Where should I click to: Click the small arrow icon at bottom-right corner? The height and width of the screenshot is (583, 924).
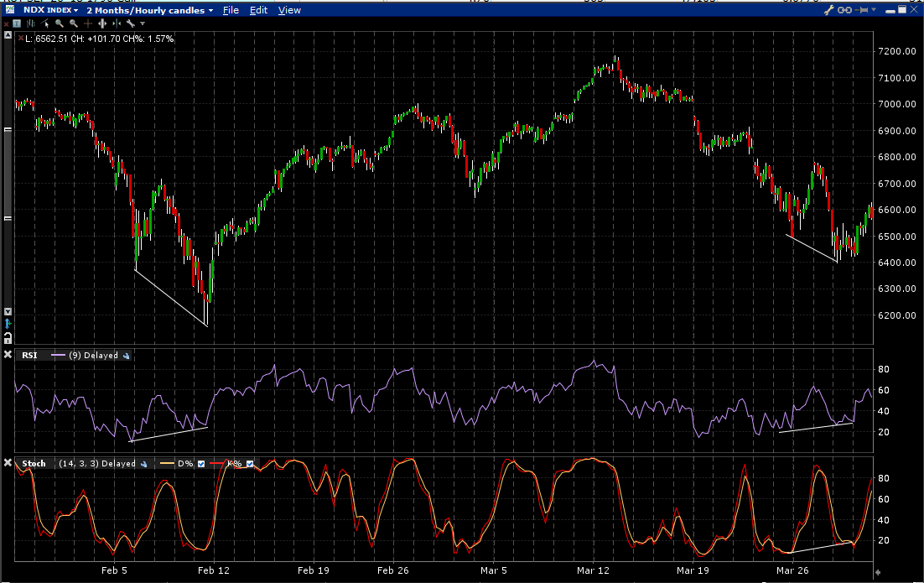point(878,572)
